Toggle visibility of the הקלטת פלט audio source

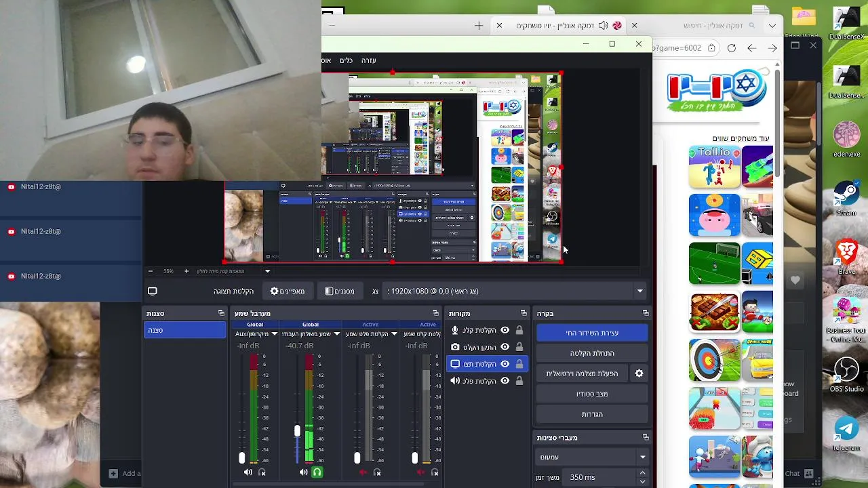pos(505,381)
